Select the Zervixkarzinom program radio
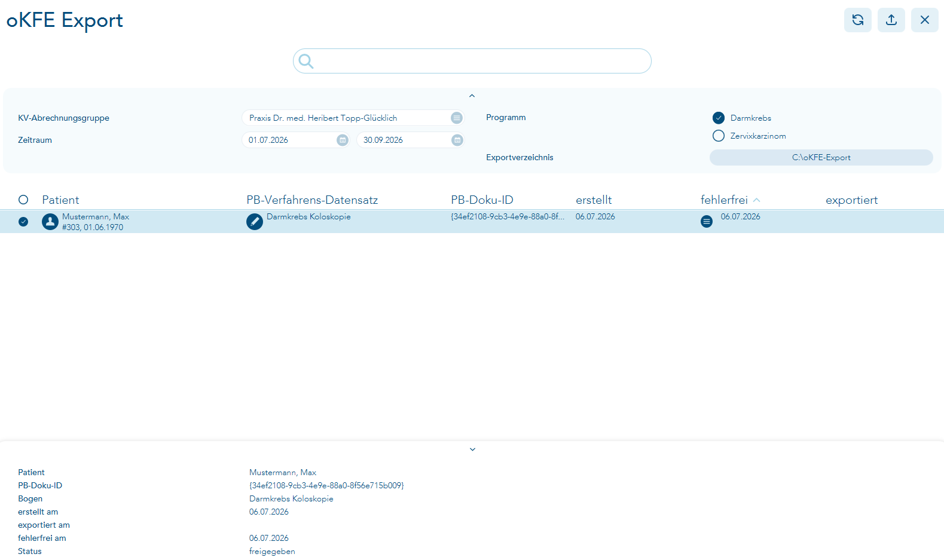This screenshot has width=944, height=560. tap(719, 136)
